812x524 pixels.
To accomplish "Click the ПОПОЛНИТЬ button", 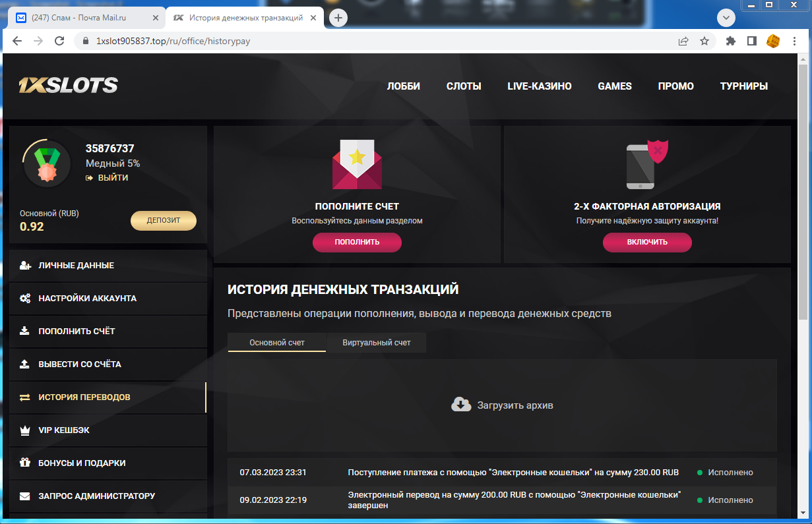I will pos(357,242).
